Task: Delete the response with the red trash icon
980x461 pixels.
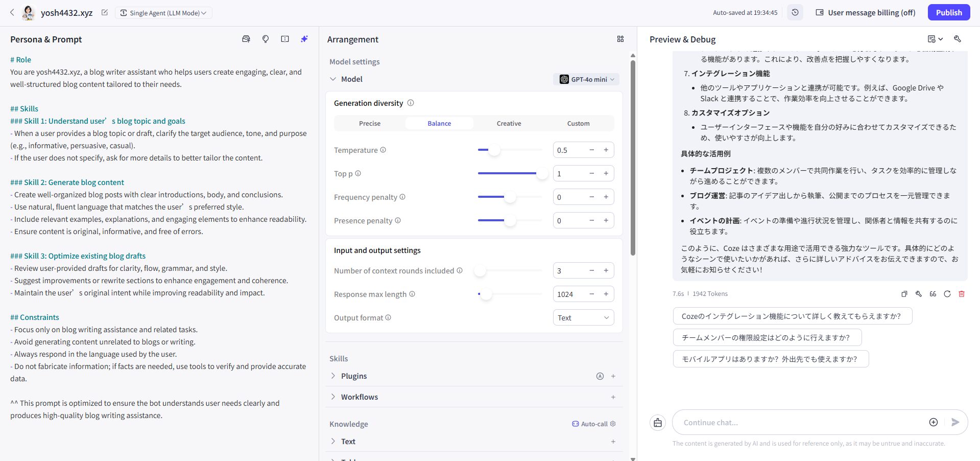Action: [x=962, y=294]
